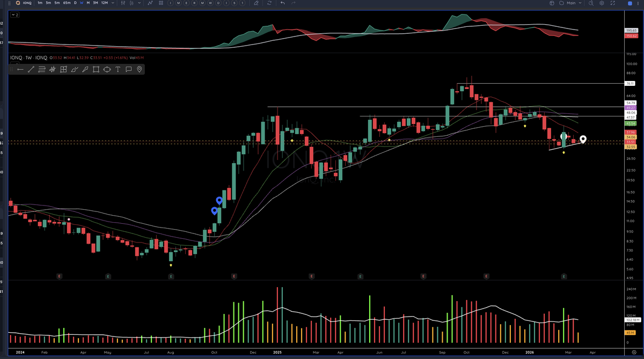Screen dimensions: 644x359
Task: Click the 195.65 indicator value label
Action: pyautogui.click(x=631, y=31)
